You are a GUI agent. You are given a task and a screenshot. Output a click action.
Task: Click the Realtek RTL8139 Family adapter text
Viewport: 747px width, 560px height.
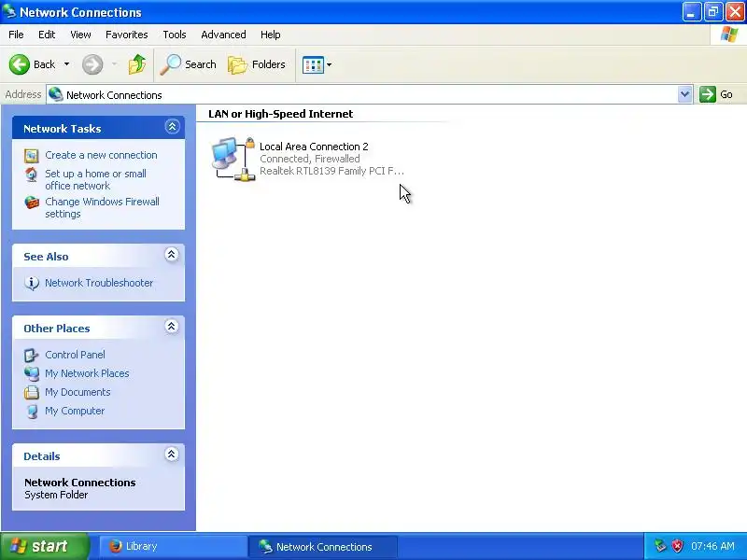click(331, 171)
